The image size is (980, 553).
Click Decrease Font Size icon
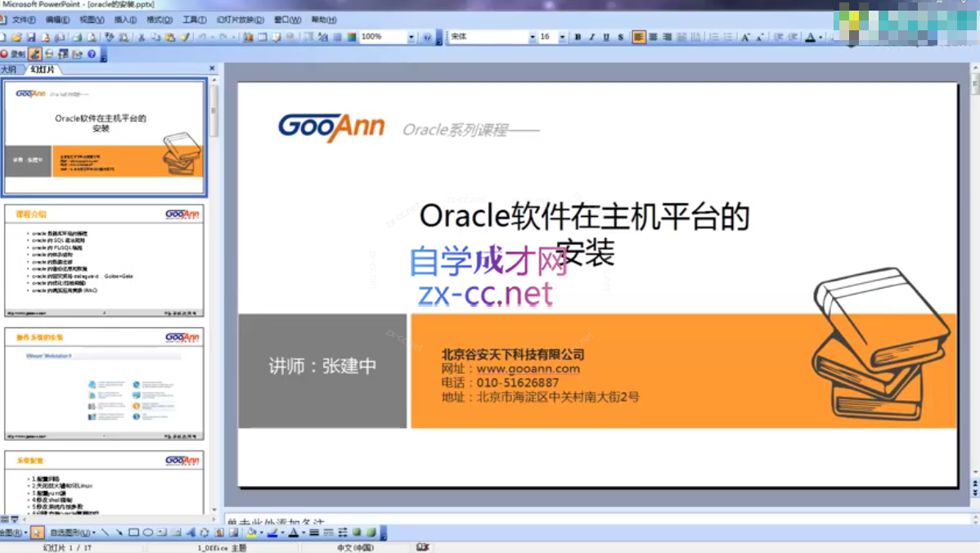[760, 38]
